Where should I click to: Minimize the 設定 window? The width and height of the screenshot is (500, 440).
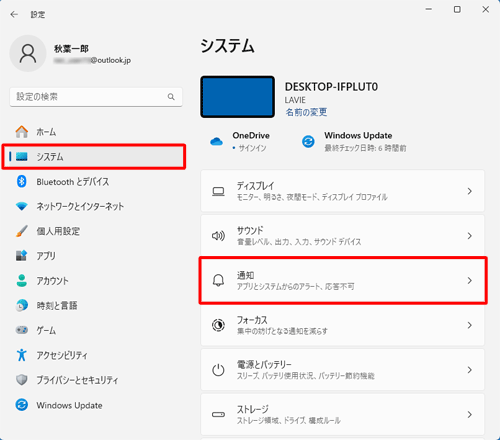pyautogui.click(x=429, y=9)
